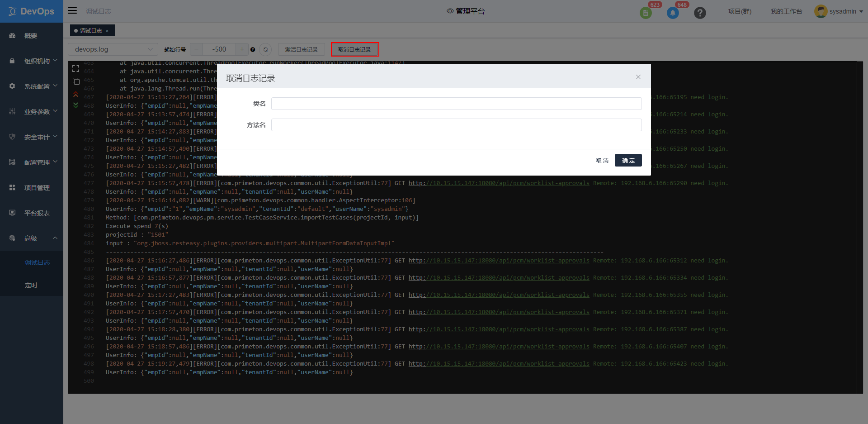
Task: Click the 平台报表 monitor icon
Action: click(12, 213)
